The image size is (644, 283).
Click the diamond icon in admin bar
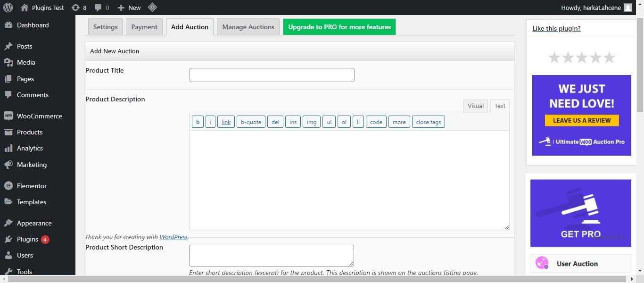coord(152,8)
